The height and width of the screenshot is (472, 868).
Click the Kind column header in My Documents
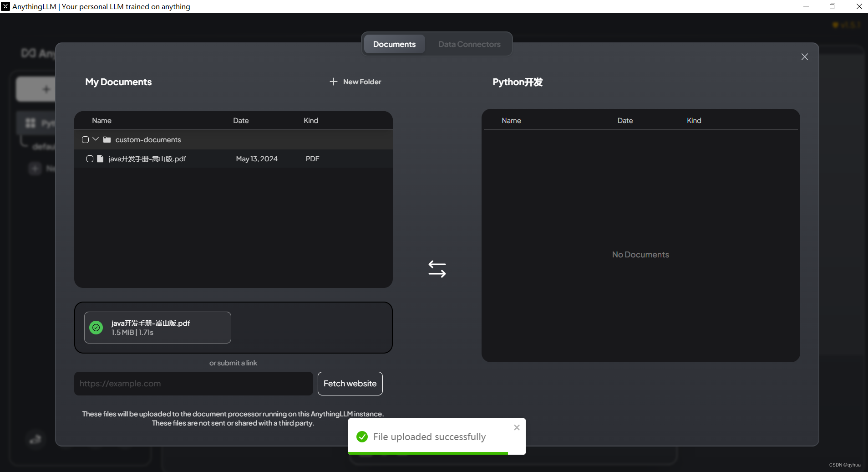311,121
